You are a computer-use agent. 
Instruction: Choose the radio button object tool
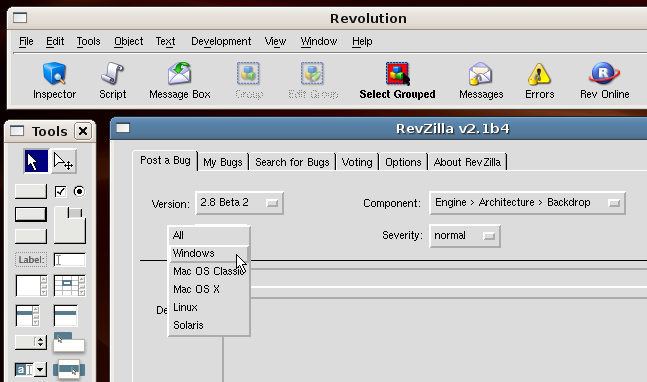point(79,191)
